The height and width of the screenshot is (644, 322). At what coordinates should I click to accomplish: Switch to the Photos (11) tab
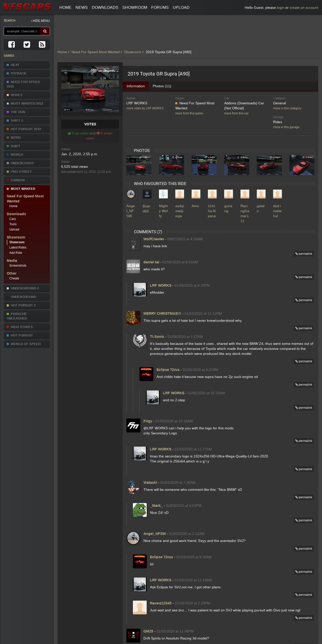(x=162, y=86)
